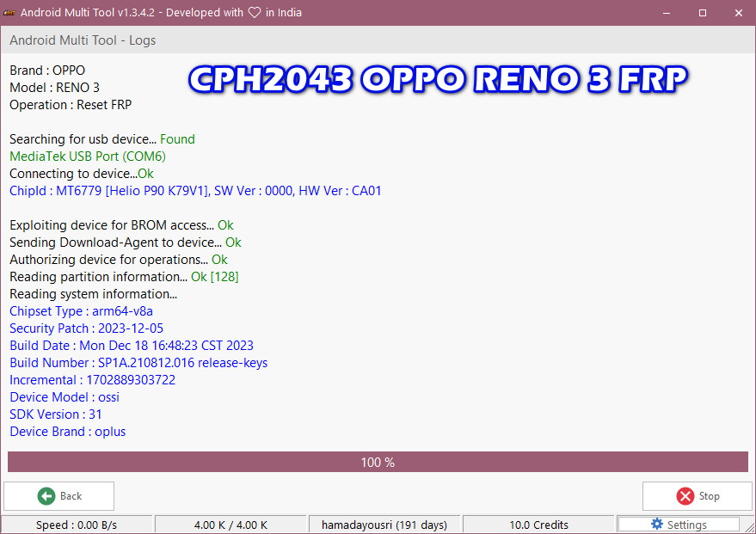The height and width of the screenshot is (534, 756).
Task: Click the 10.0 Credits status entry
Action: coord(538,525)
